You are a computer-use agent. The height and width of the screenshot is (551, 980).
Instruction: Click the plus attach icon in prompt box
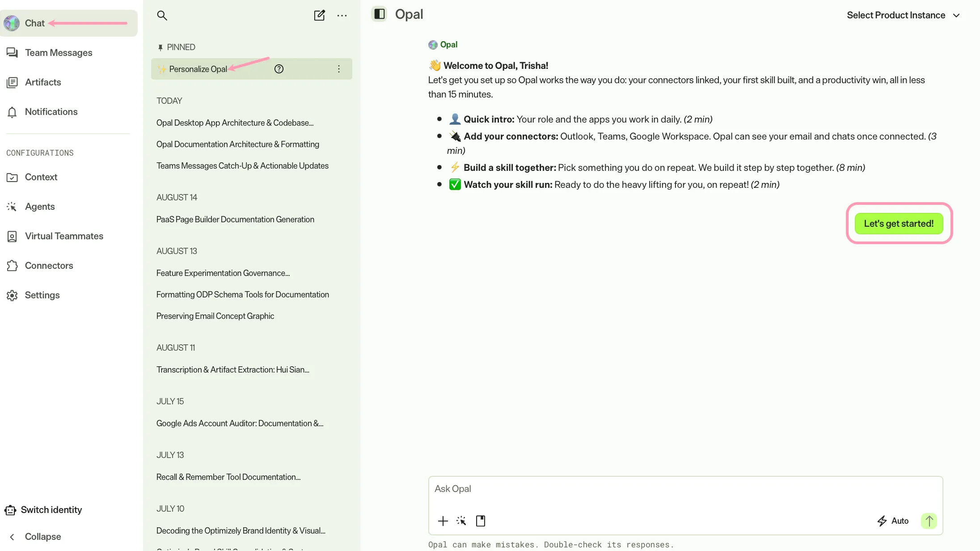point(443,521)
